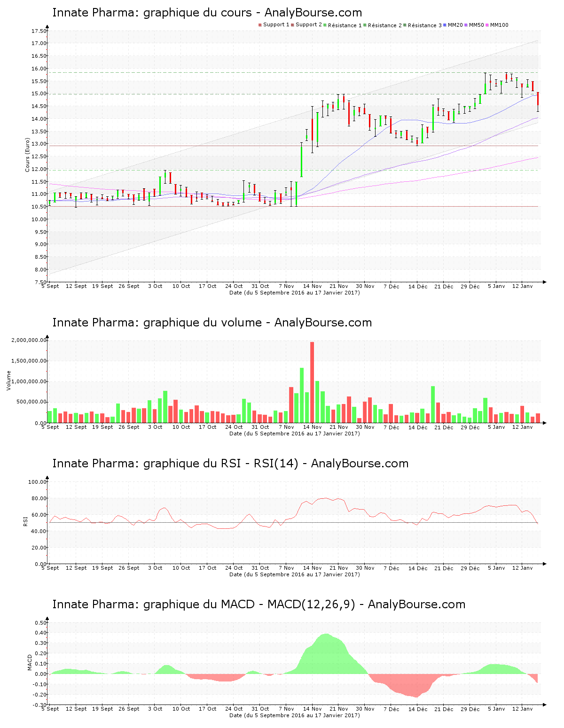The height and width of the screenshot is (728, 564).
Task: Click the date range caption under MACD chart
Action: point(295,715)
